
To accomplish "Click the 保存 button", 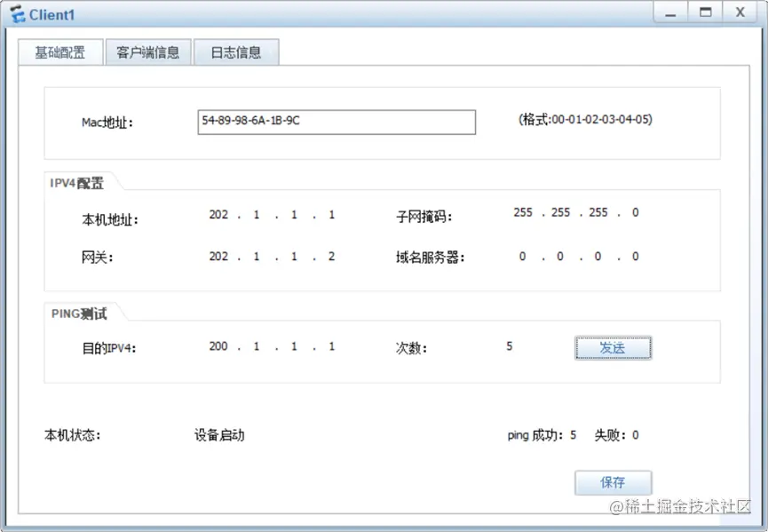I will tap(613, 482).
